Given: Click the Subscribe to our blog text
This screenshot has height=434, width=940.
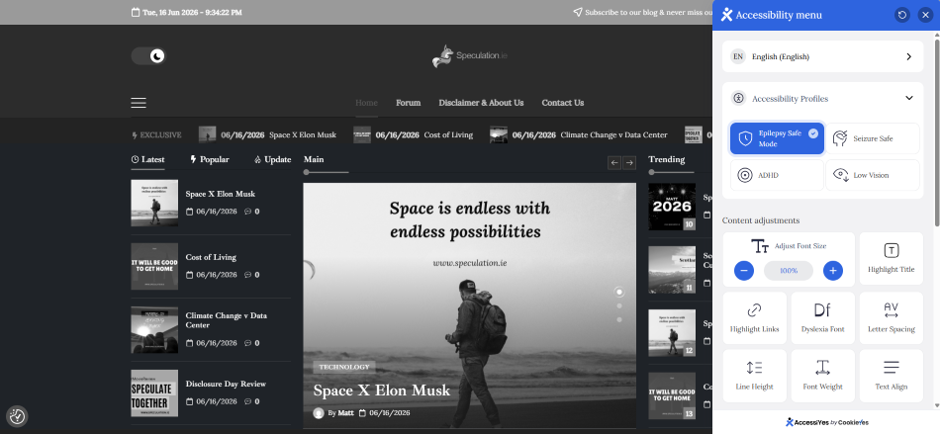Looking at the screenshot, I should (648, 12).
